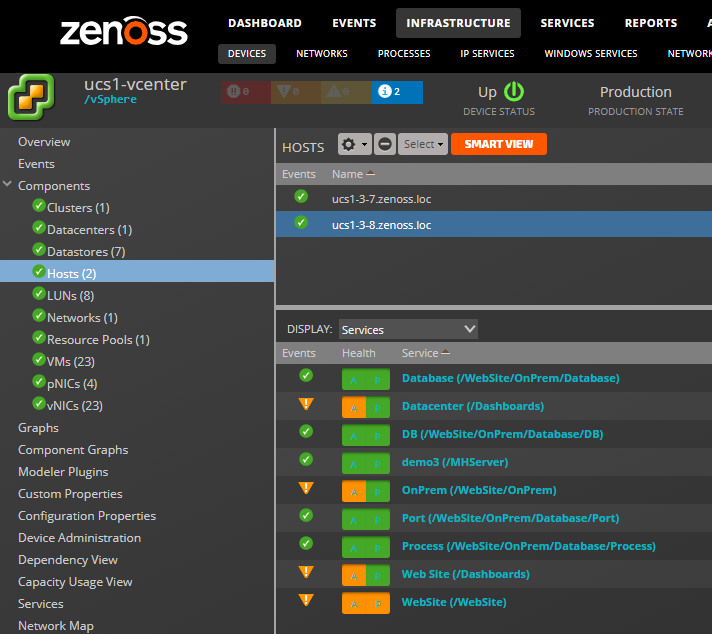The height and width of the screenshot is (634, 712).
Task: Open Component Graphs in the sidebar
Action: pyautogui.click(x=73, y=450)
